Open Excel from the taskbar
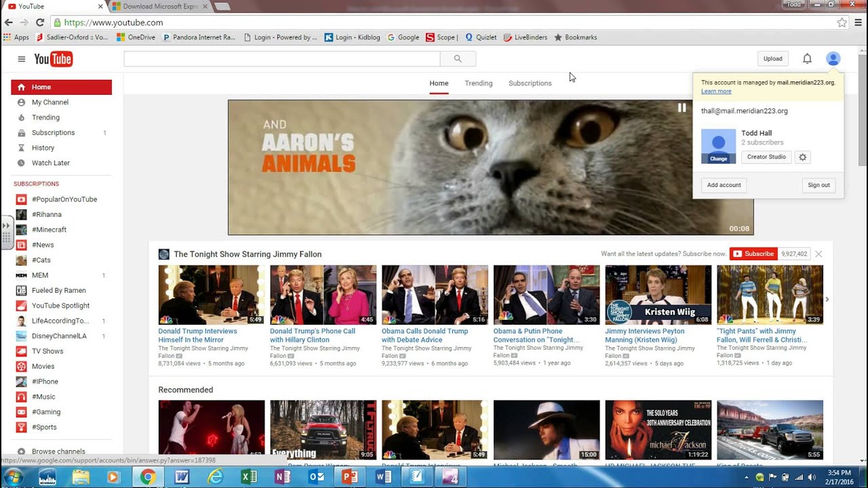This screenshot has height=488, width=868. (249, 477)
